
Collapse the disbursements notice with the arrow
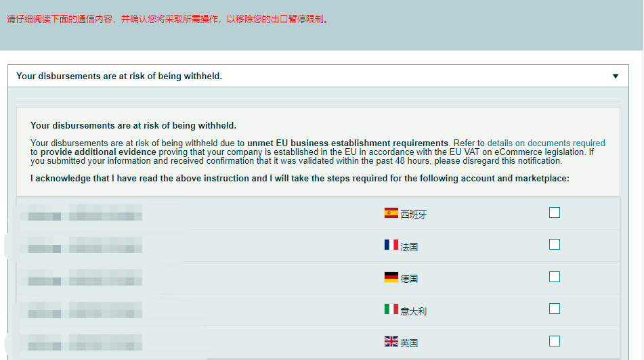tap(615, 76)
